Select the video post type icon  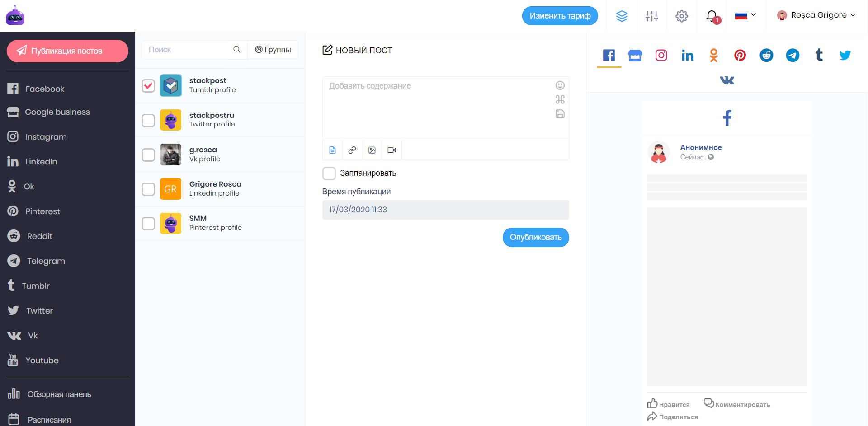click(x=392, y=150)
